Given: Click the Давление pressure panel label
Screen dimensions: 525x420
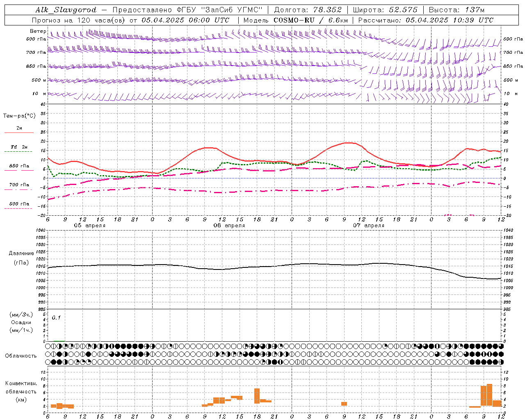Looking at the screenshot, I should (21, 253).
